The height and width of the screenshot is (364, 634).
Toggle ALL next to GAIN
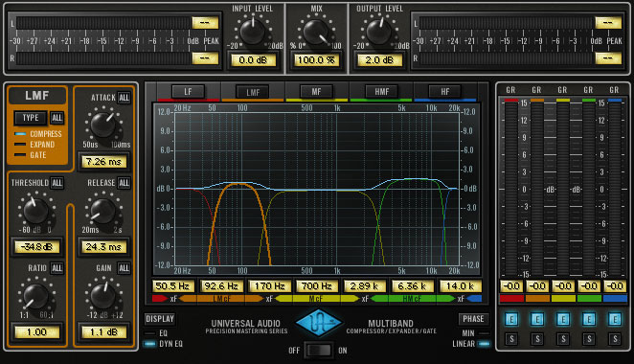click(x=125, y=268)
